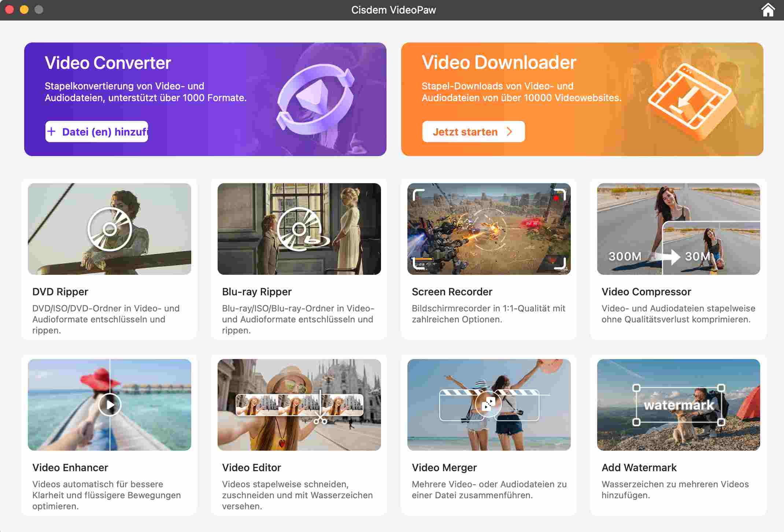Viewport: 784px width, 532px height.
Task: Open the Screen Recorder thumbnail
Action: 489,229
